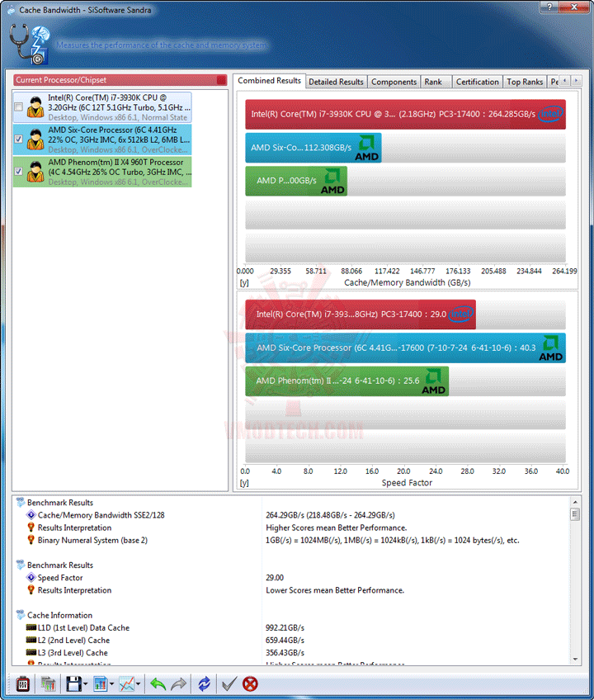Click the [y] label under bandwidth chart
The height and width of the screenshot is (700, 594).
point(244,282)
